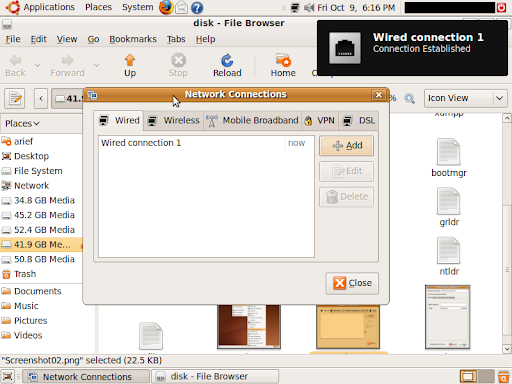The height and width of the screenshot is (384, 512).
Task: Open the 50.8 GB Media volume
Action: pyautogui.click(x=41, y=259)
